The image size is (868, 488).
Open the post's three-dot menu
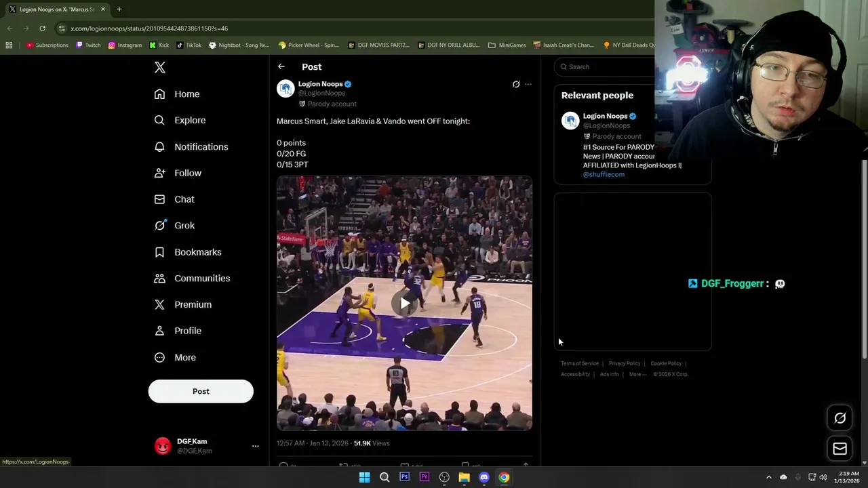tap(528, 84)
